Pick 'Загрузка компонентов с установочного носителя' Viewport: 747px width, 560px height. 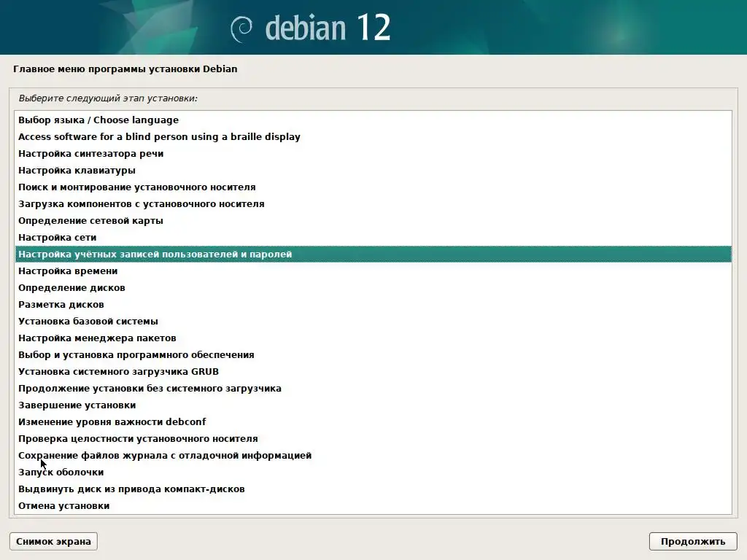click(373, 204)
